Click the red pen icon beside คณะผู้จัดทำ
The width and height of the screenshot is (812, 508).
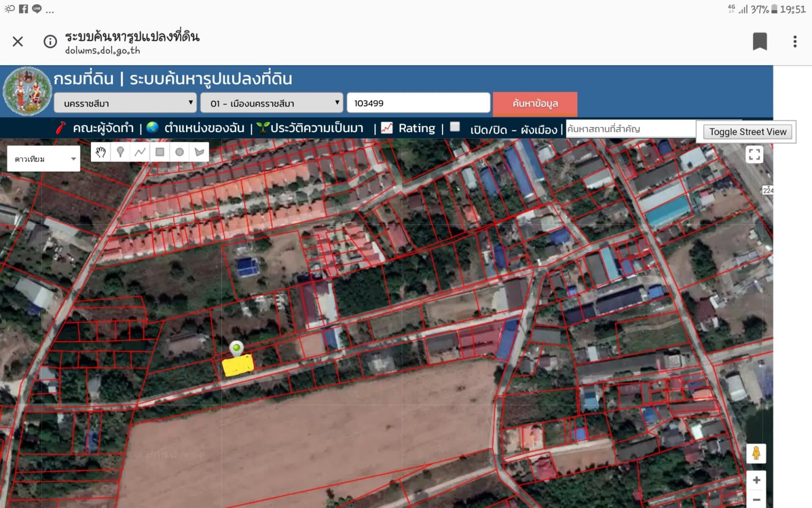point(61,128)
